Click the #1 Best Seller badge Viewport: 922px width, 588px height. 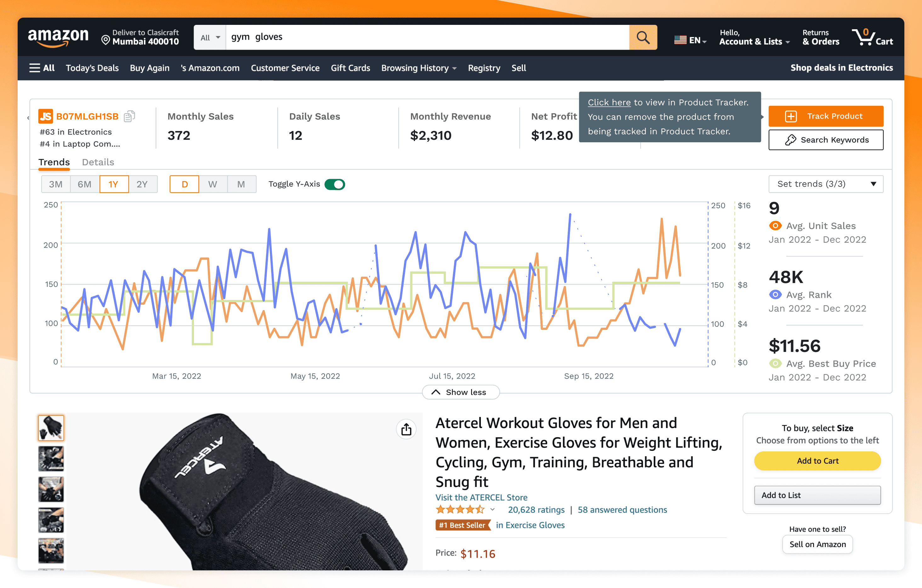pos(463,525)
